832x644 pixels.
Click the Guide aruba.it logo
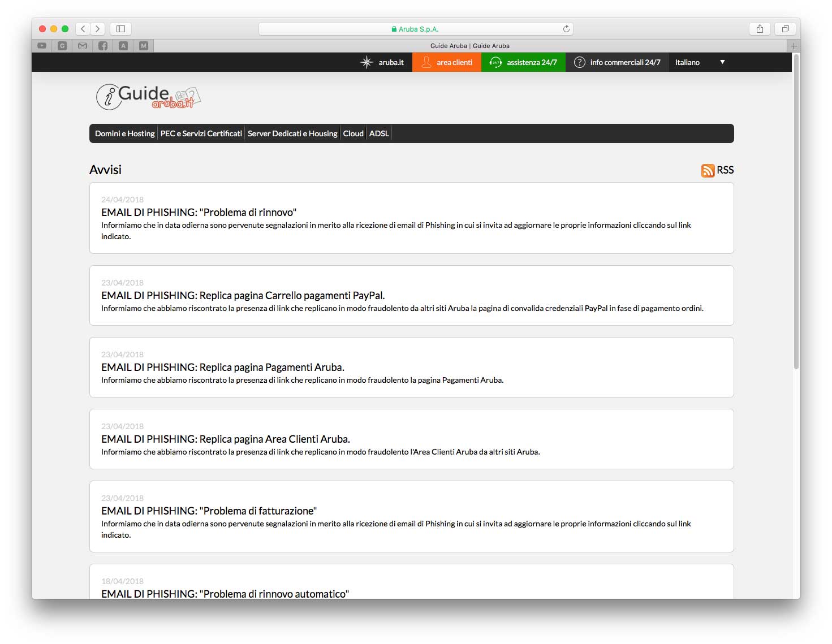149,97
